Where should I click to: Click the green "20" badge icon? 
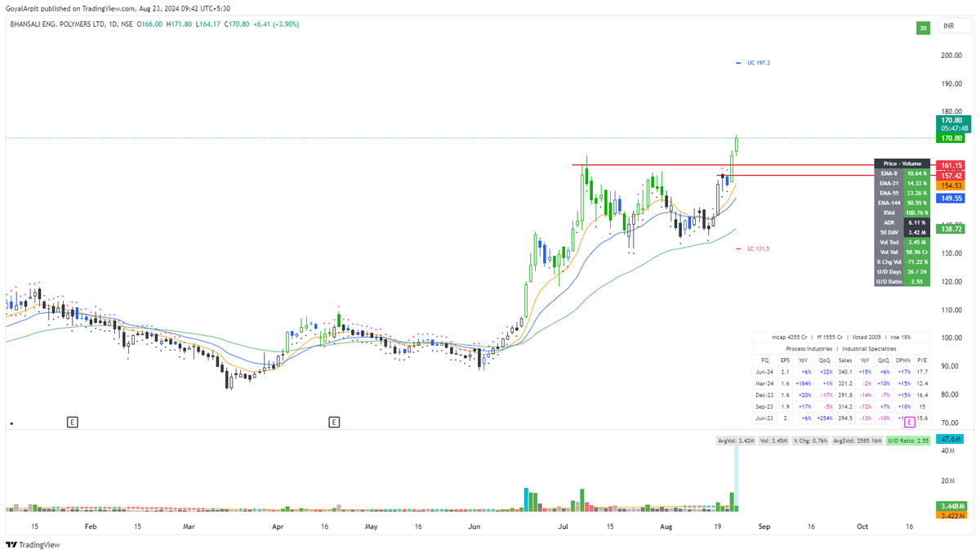pos(924,28)
